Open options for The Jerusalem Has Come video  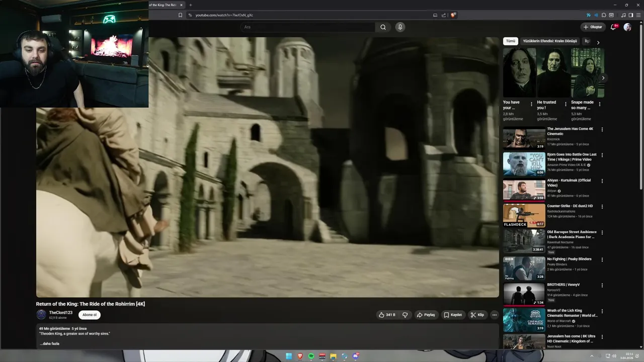[602, 129]
